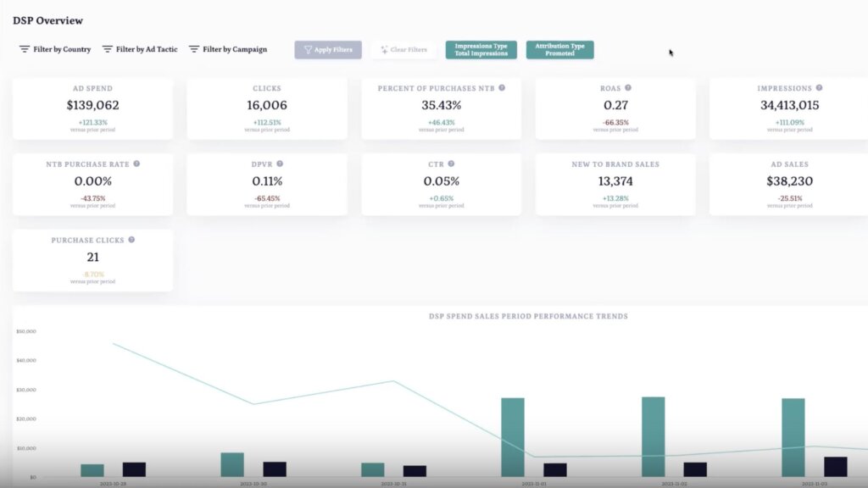The width and height of the screenshot is (868, 488).
Task: Click the Purchase Clicks help icon
Action: (x=131, y=240)
